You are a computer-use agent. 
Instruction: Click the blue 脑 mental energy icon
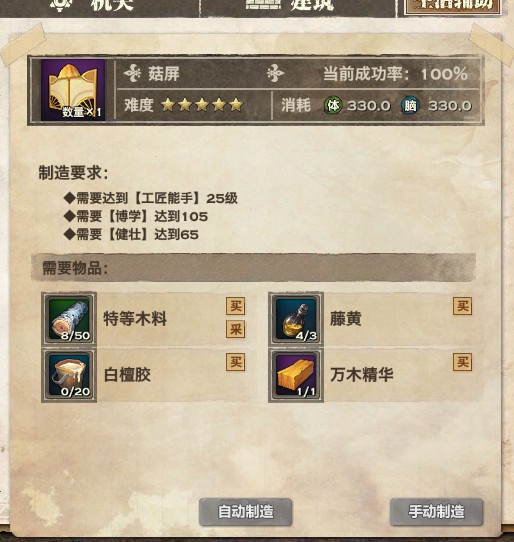pos(410,105)
